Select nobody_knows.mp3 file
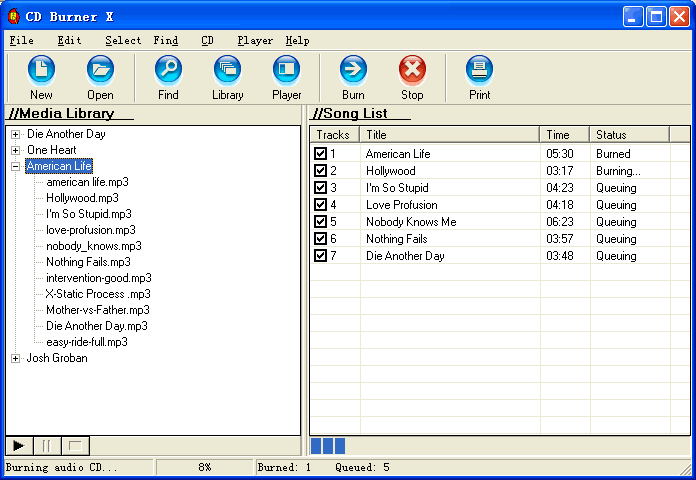The image size is (696, 480). click(94, 246)
